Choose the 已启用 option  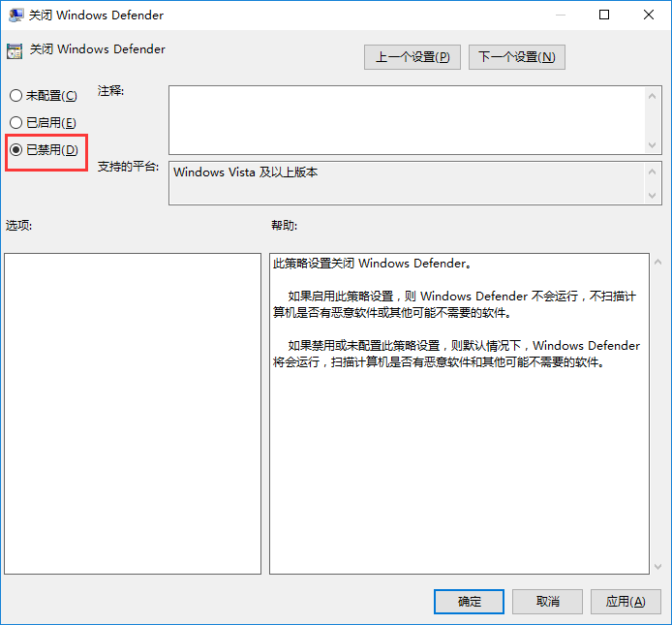pyautogui.click(x=15, y=122)
